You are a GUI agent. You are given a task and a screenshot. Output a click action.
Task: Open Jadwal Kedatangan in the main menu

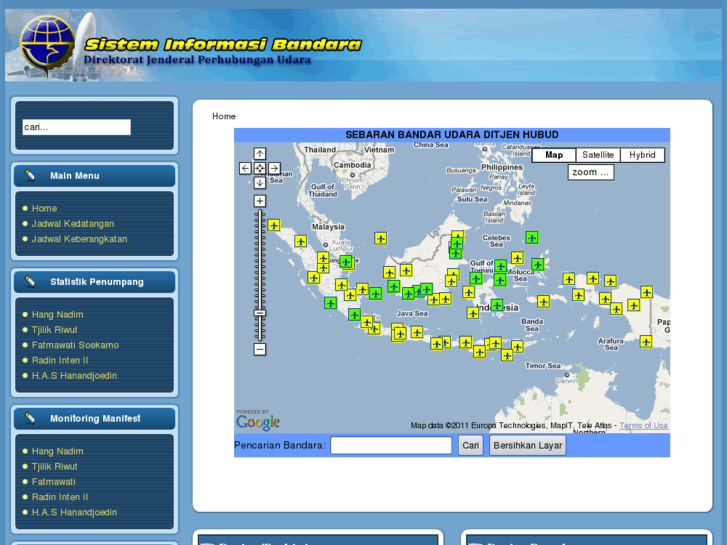tap(73, 224)
